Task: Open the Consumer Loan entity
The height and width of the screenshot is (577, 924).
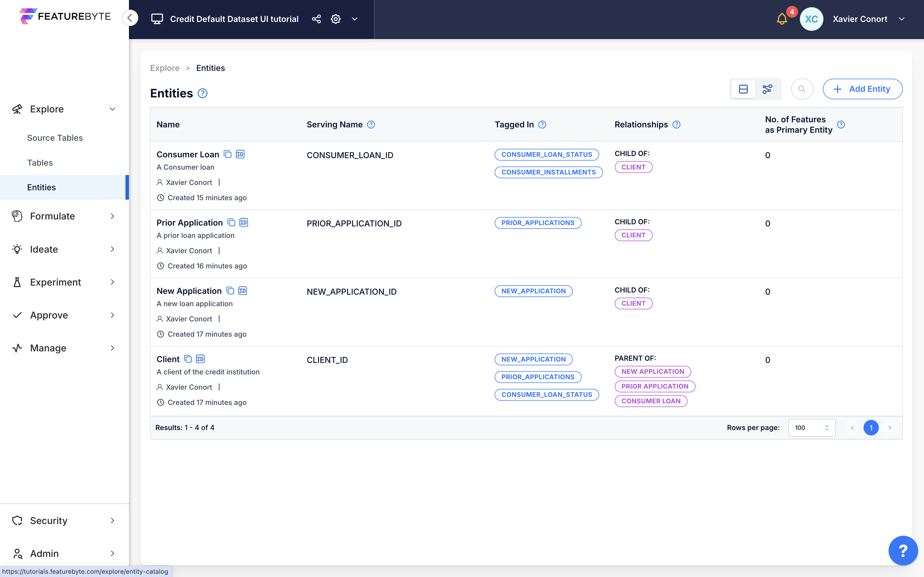Action: [188, 154]
